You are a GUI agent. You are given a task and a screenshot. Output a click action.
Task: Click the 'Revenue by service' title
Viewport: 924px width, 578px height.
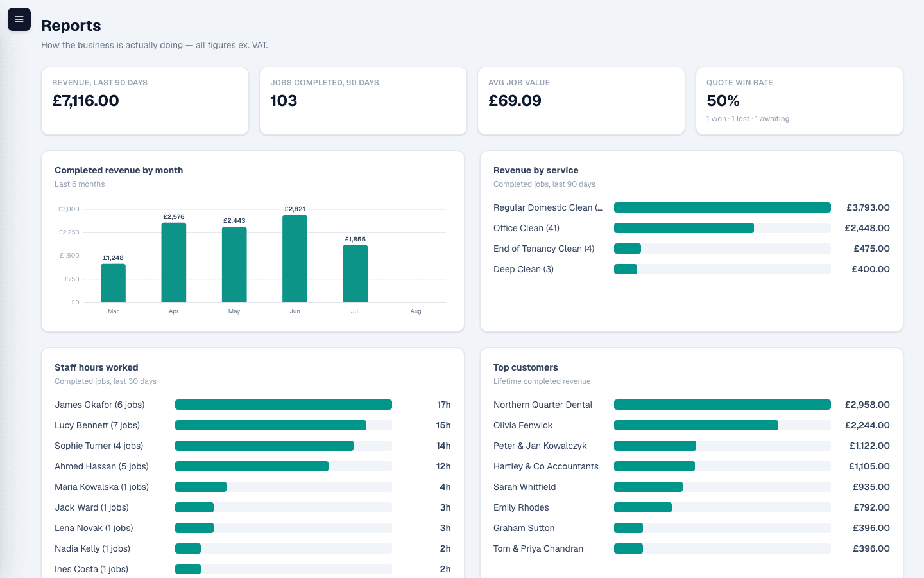click(536, 170)
